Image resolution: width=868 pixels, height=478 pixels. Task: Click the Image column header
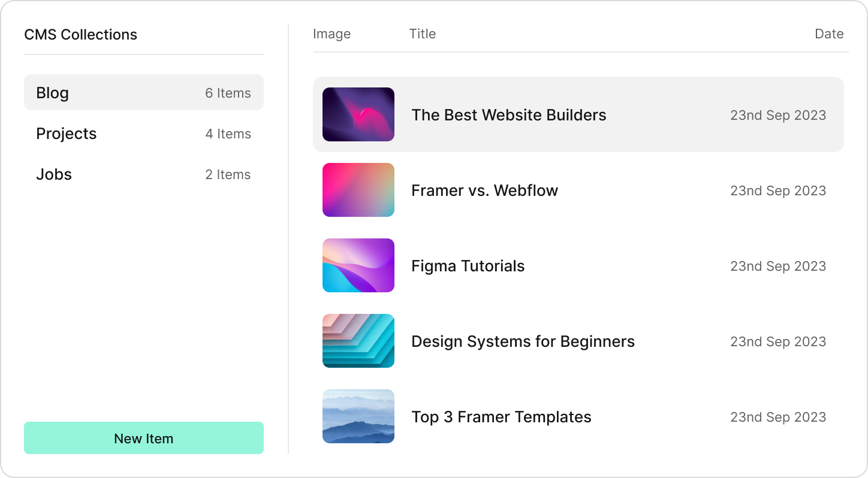point(331,34)
